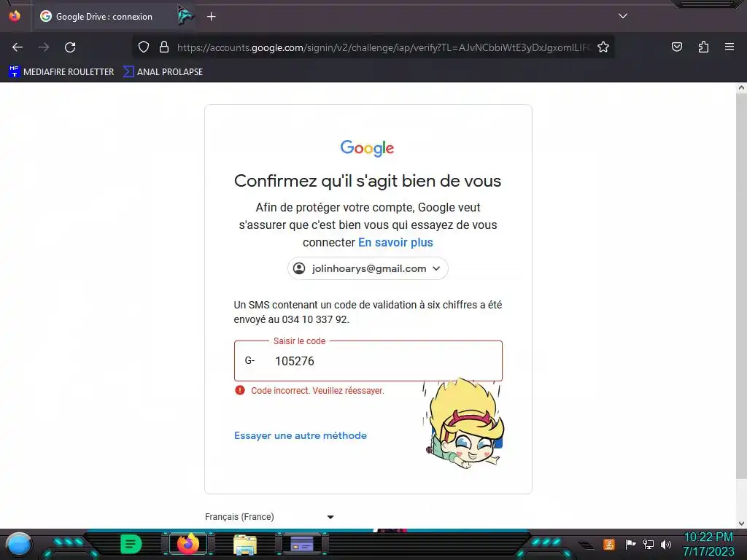Open the Start orb button
The width and height of the screenshot is (747, 560).
tap(19, 544)
